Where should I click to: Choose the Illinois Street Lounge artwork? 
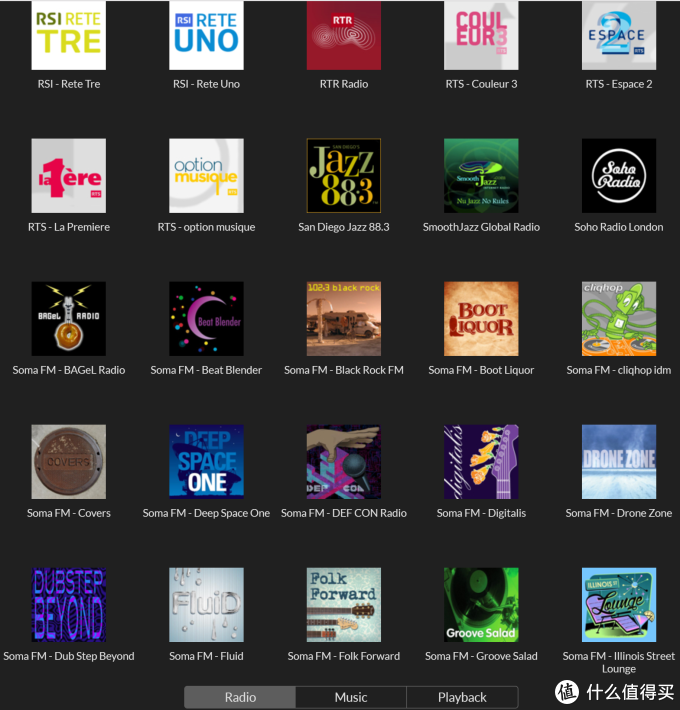619,605
